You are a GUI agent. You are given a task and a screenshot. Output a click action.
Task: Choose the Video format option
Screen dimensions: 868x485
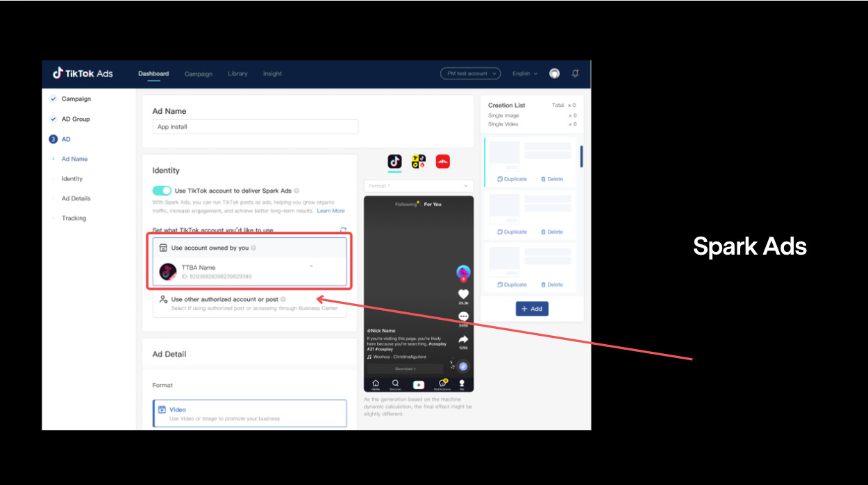click(x=249, y=414)
